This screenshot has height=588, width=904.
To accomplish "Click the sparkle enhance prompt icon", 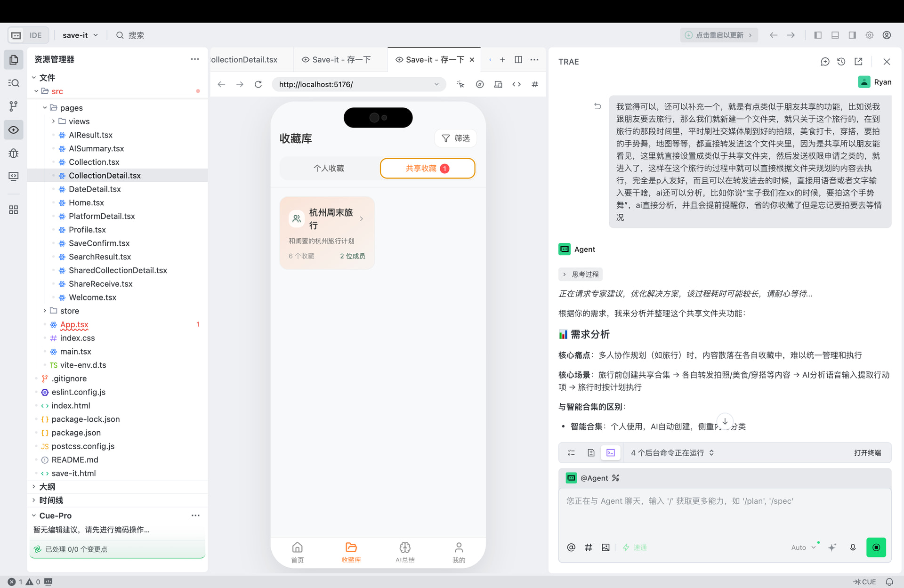I will click(832, 548).
